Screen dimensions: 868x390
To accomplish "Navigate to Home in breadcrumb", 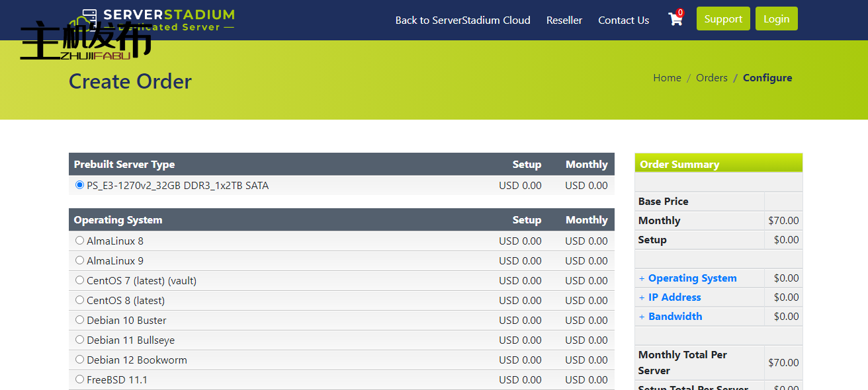I will (x=667, y=78).
